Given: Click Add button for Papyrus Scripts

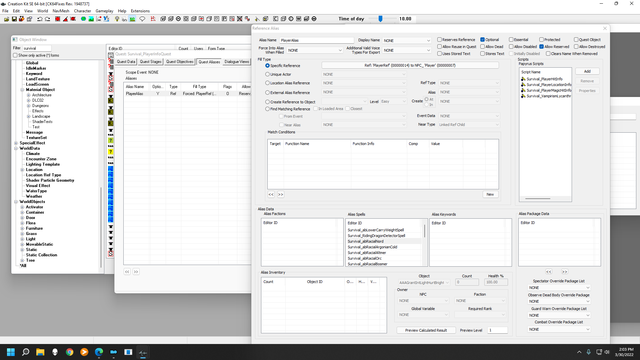Looking at the screenshot, I should 587,71.
